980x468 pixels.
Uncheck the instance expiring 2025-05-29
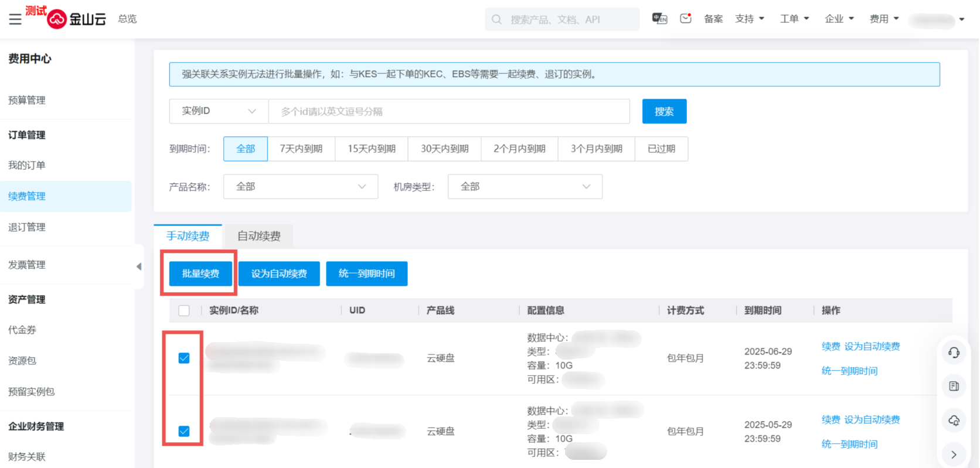click(184, 431)
